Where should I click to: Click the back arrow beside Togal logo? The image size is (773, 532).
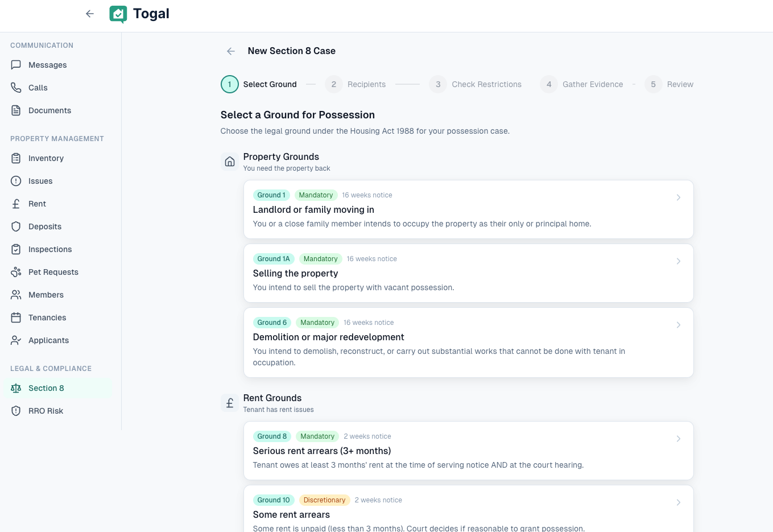click(90, 14)
